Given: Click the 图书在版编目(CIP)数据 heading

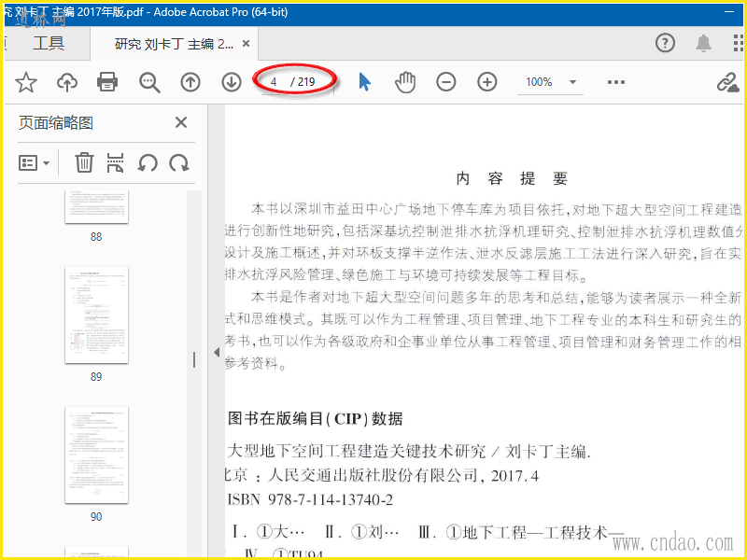Looking at the screenshot, I should (316, 418).
